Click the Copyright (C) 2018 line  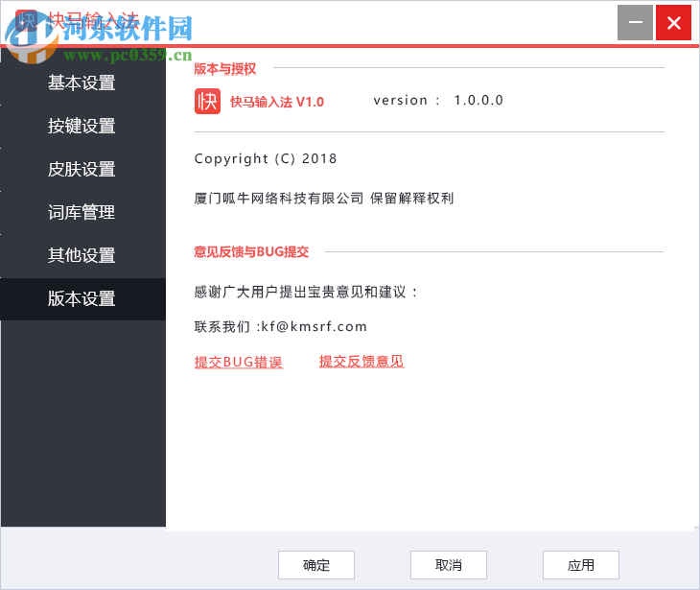pyautogui.click(x=266, y=158)
